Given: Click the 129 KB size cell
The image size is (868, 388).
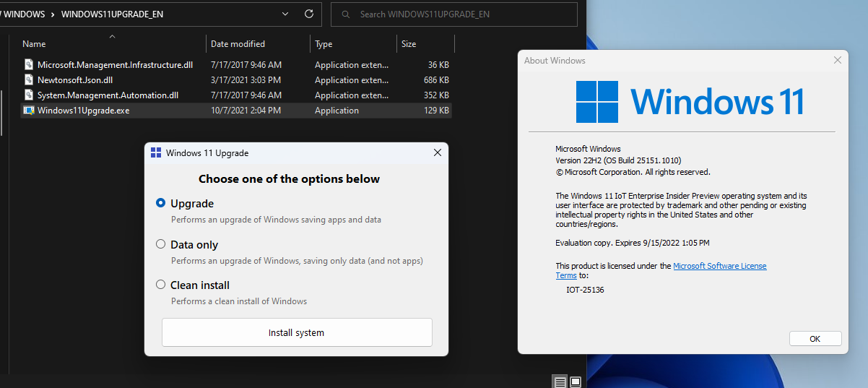Looking at the screenshot, I should point(436,111).
